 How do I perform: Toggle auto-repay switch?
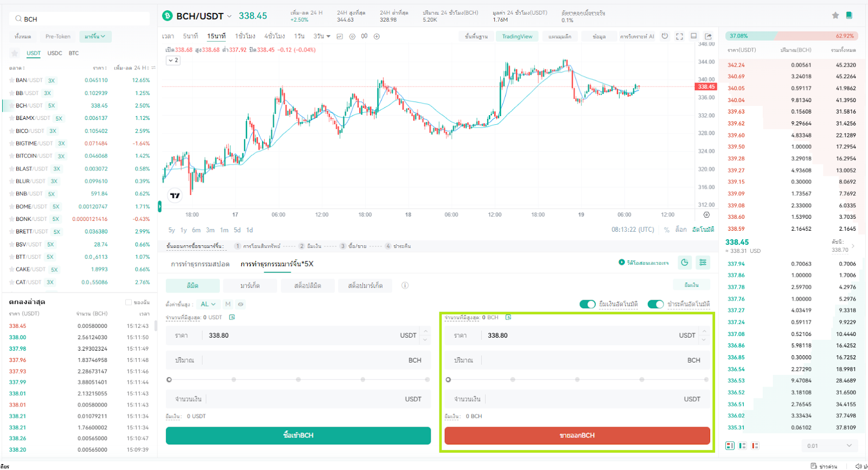(x=656, y=304)
